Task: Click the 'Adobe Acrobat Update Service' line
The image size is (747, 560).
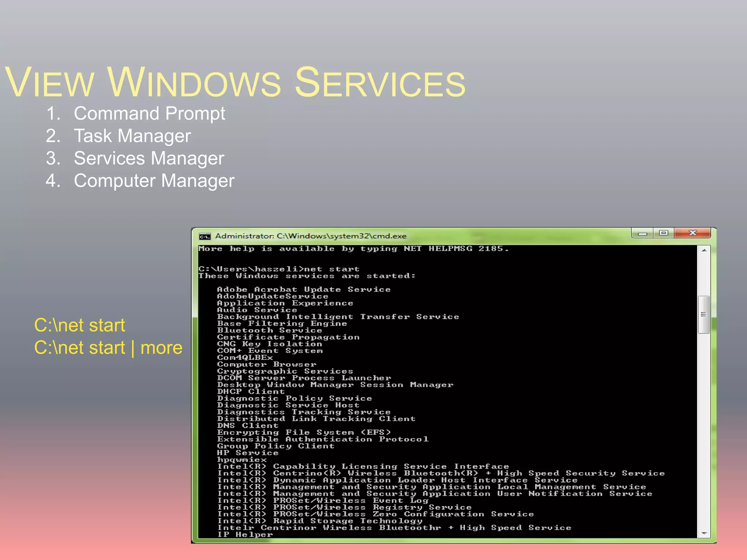Action: 304,289
